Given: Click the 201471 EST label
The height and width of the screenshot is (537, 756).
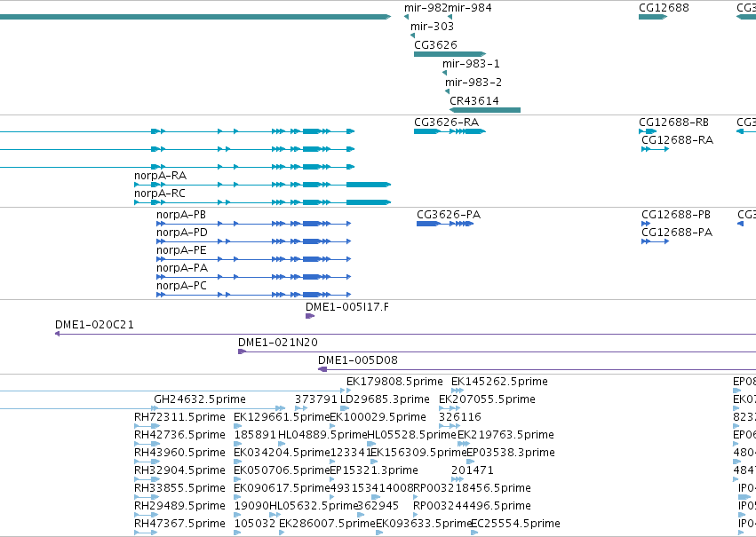Looking at the screenshot, I should pos(473,470).
